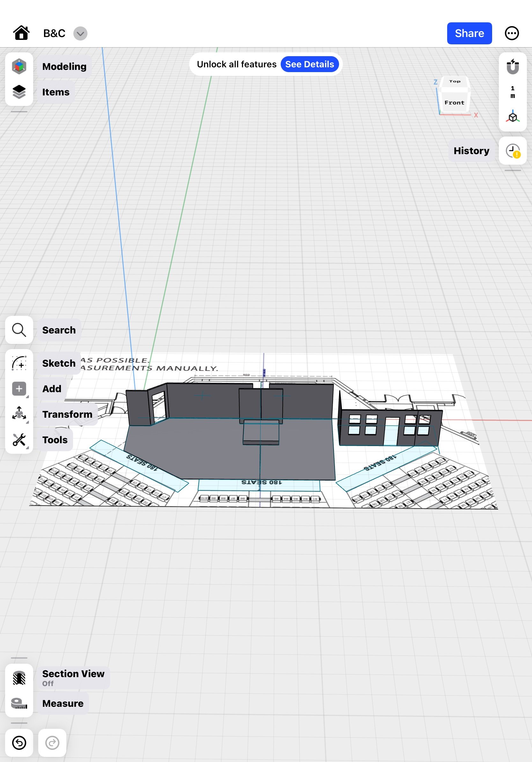532x762 pixels.
Task: Select the Measure tape icon
Action: [19, 703]
